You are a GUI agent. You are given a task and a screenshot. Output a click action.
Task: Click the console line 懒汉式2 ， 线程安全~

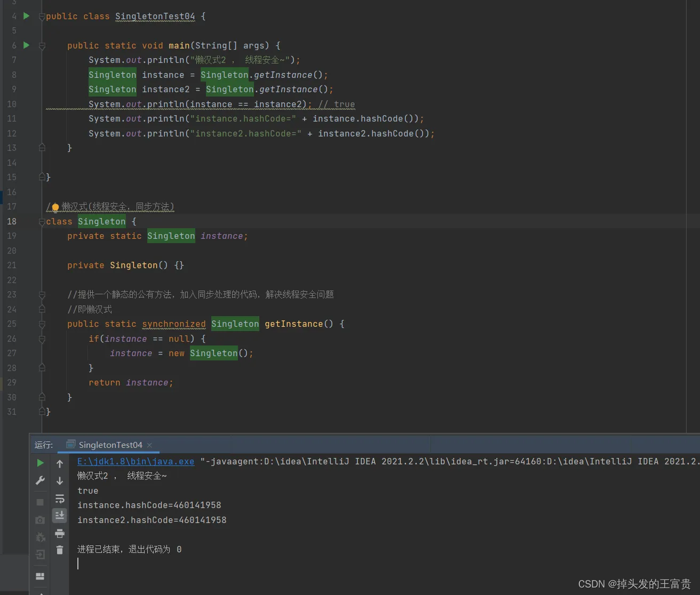pyautogui.click(x=122, y=476)
